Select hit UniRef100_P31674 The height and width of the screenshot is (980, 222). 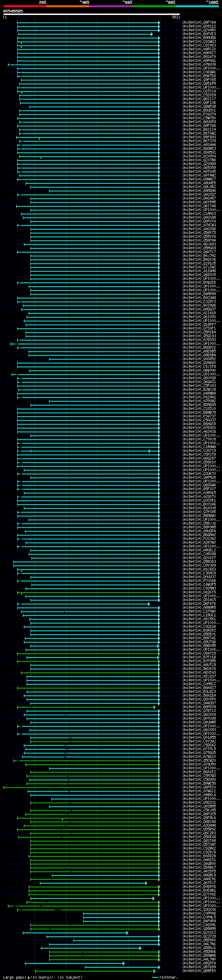tap(199, 114)
